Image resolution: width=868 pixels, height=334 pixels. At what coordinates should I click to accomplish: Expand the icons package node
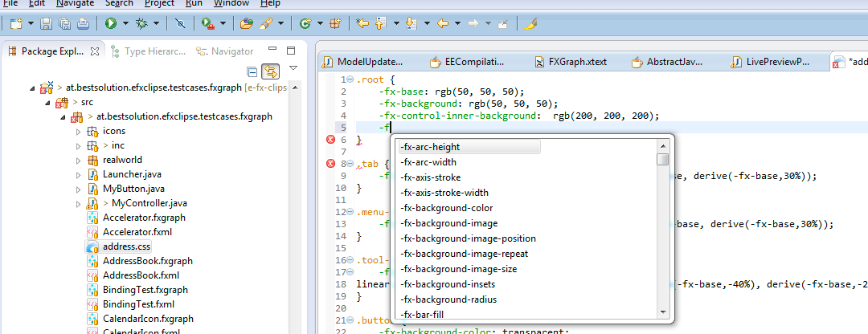pos(78,131)
